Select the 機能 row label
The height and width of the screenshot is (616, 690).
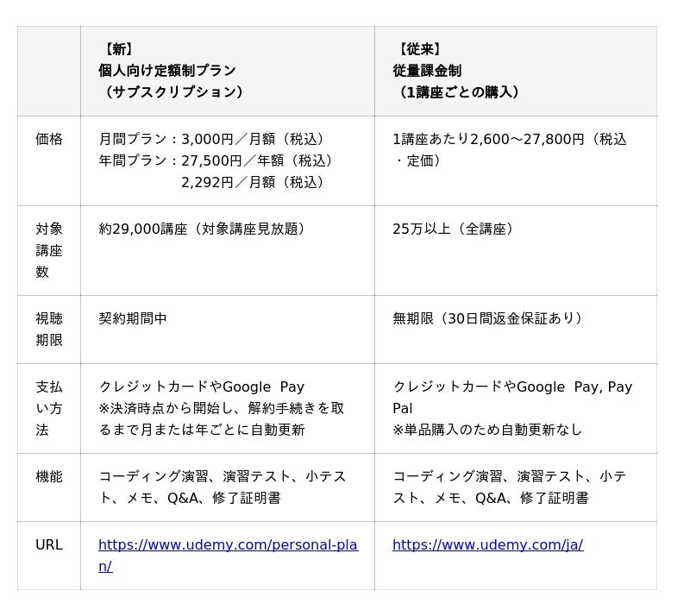coord(49,476)
